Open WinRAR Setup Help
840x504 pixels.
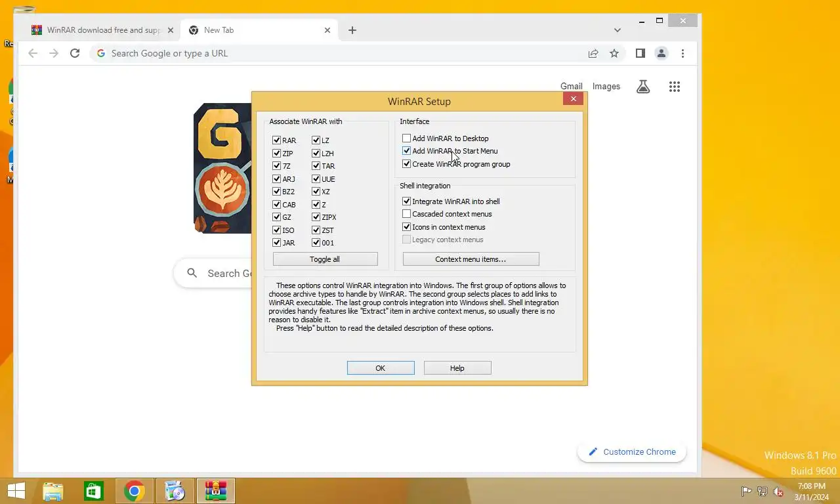(x=457, y=368)
